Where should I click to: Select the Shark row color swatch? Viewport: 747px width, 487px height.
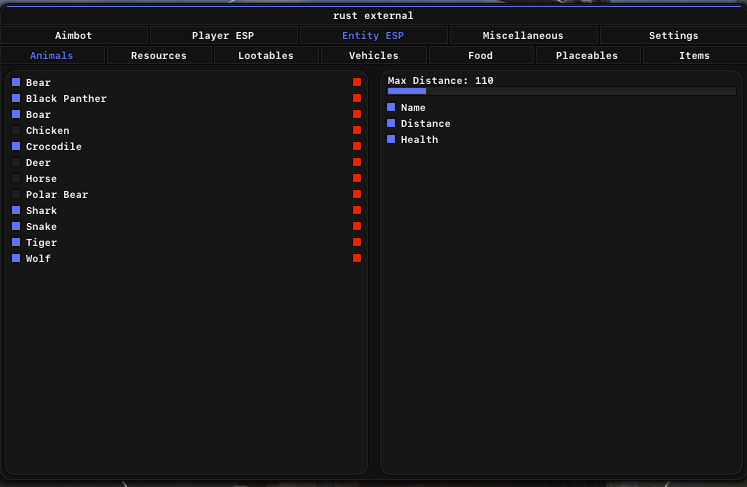(x=357, y=210)
